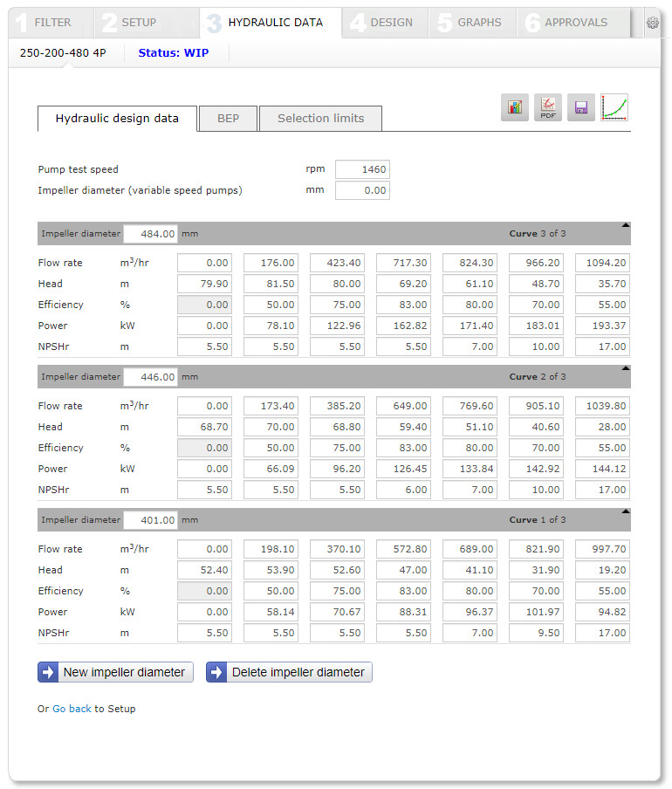Screen dimensions: 672x789
Task: Export the hydraulic data as PDF
Action: coord(548,107)
